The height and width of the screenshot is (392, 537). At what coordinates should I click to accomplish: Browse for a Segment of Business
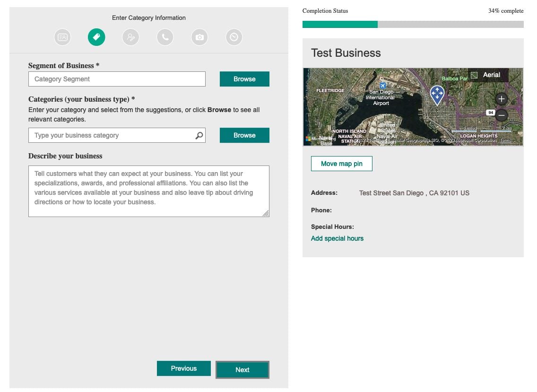[x=244, y=78]
